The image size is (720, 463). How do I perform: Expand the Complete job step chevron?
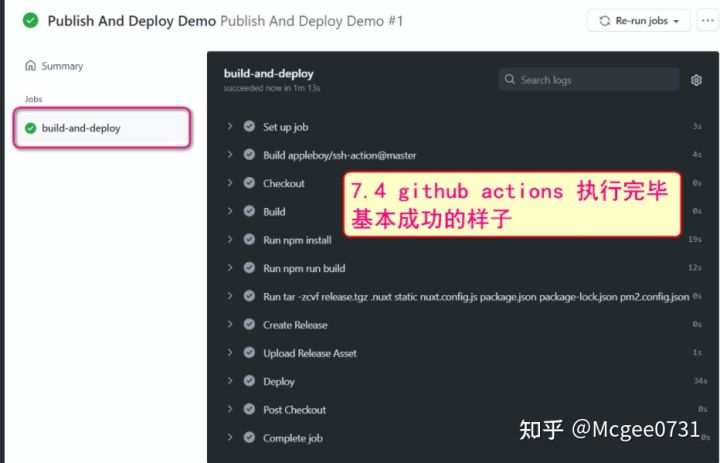pos(230,437)
